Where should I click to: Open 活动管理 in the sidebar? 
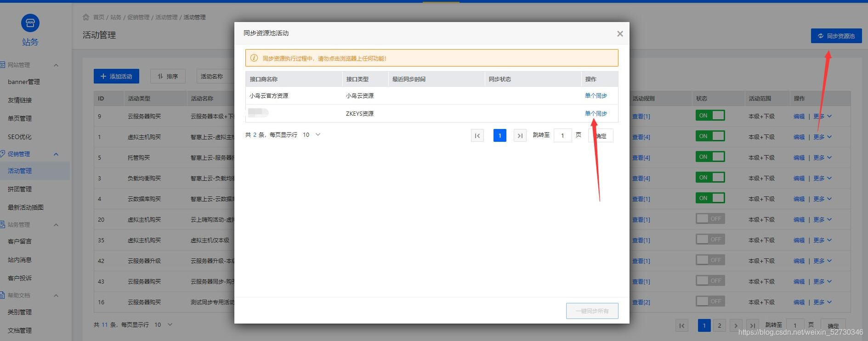[20, 171]
